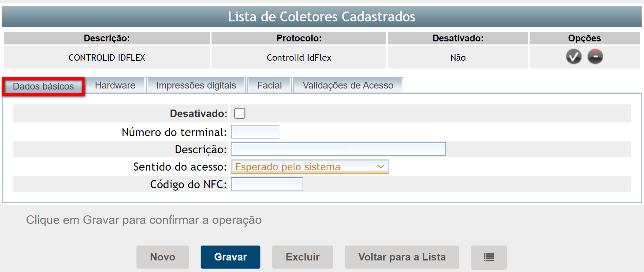Open the Sentido do acesso dropdown
Image resolution: width=644 pixels, height=272 pixels.
(310, 167)
